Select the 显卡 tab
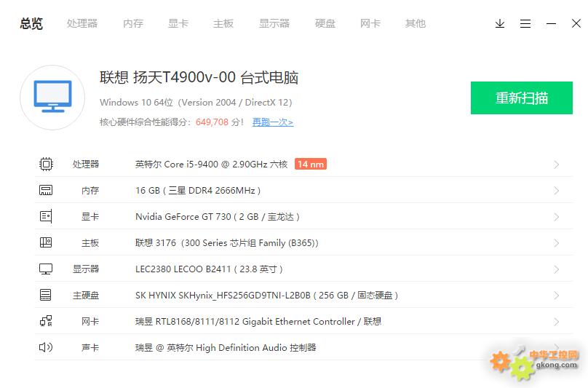The height and width of the screenshot is (388, 588). tap(178, 23)
